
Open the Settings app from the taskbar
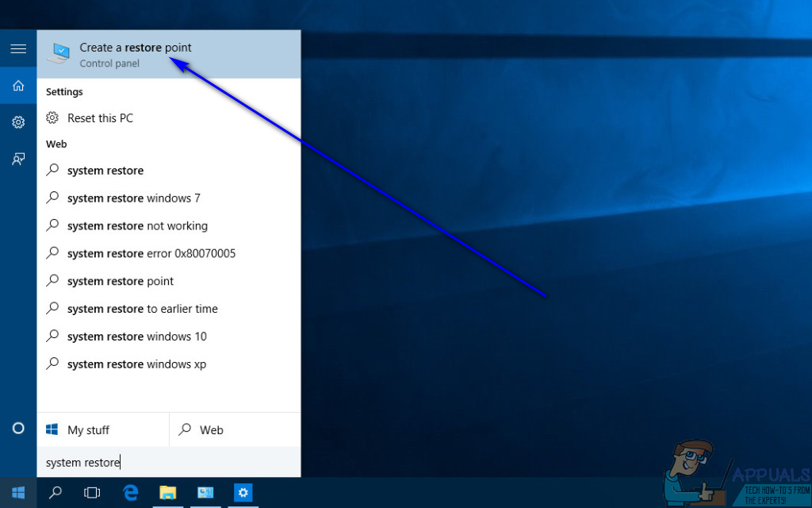click(x=243, y=492)
